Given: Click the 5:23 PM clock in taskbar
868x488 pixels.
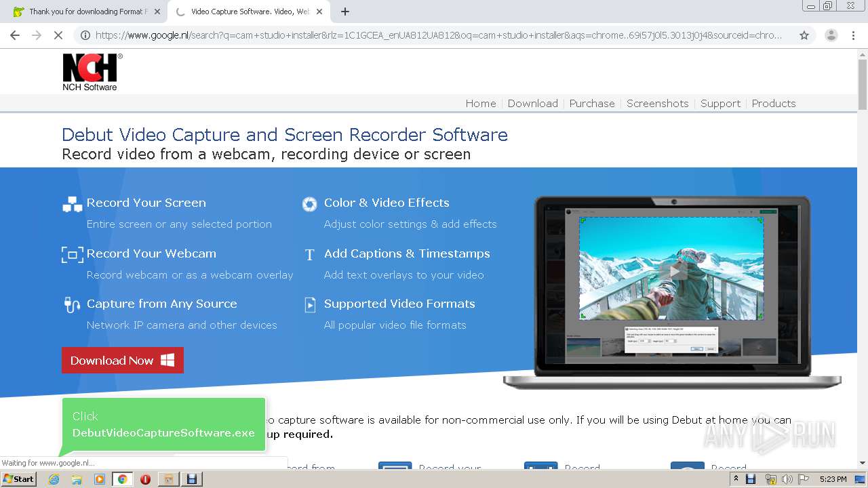Looking at the screenshot, I should pos(833,479).
